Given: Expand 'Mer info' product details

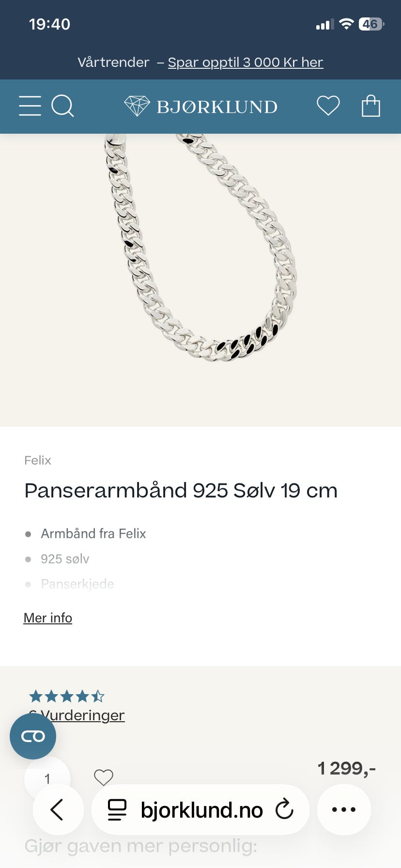Looking at the screenshot, I should (48, 618).
